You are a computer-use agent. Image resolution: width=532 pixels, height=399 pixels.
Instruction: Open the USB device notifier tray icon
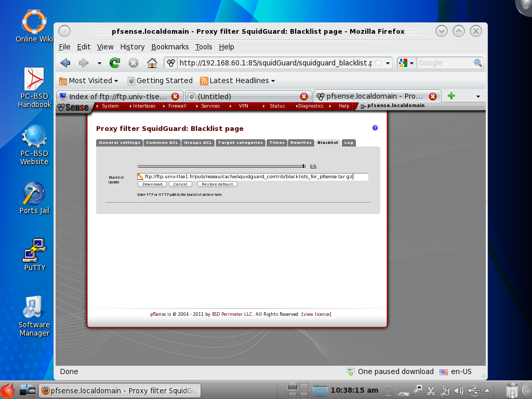474,391
